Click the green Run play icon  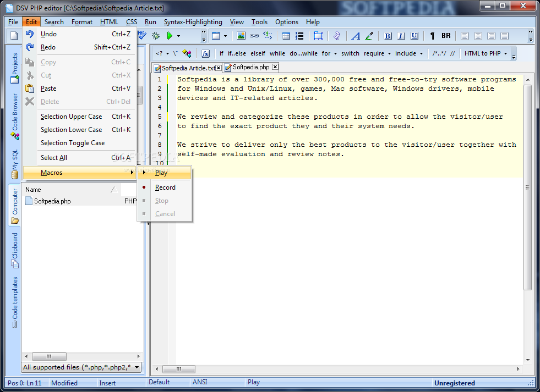coord(170,36)
